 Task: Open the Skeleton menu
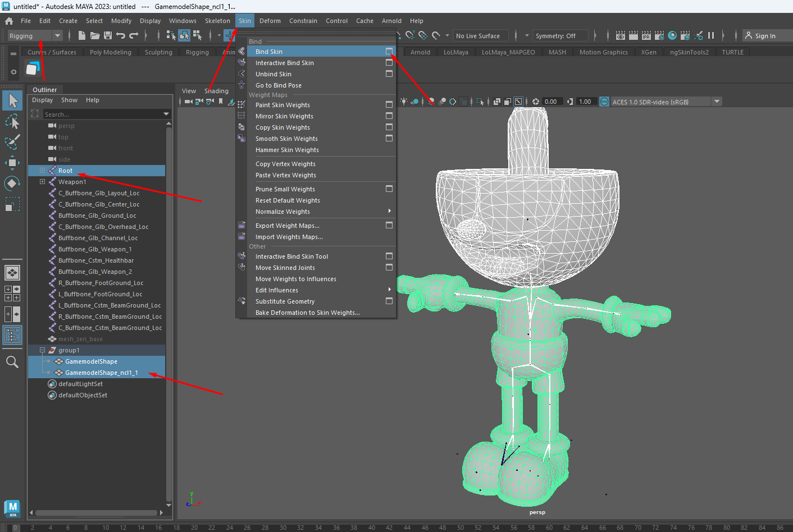click(x=217, y=21)
